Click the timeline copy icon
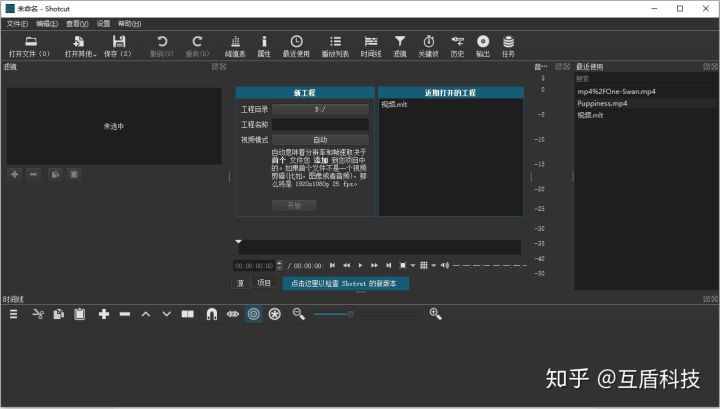 58,314
